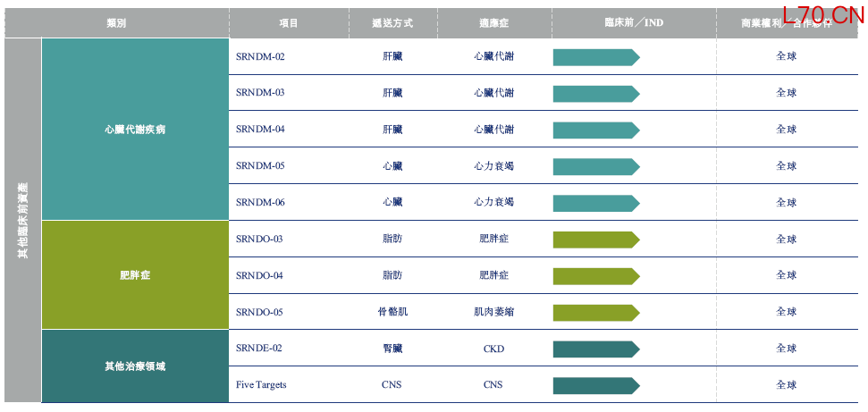
Task: Select the green 肥胖症 category block
Action: click(x=135, y=275)
